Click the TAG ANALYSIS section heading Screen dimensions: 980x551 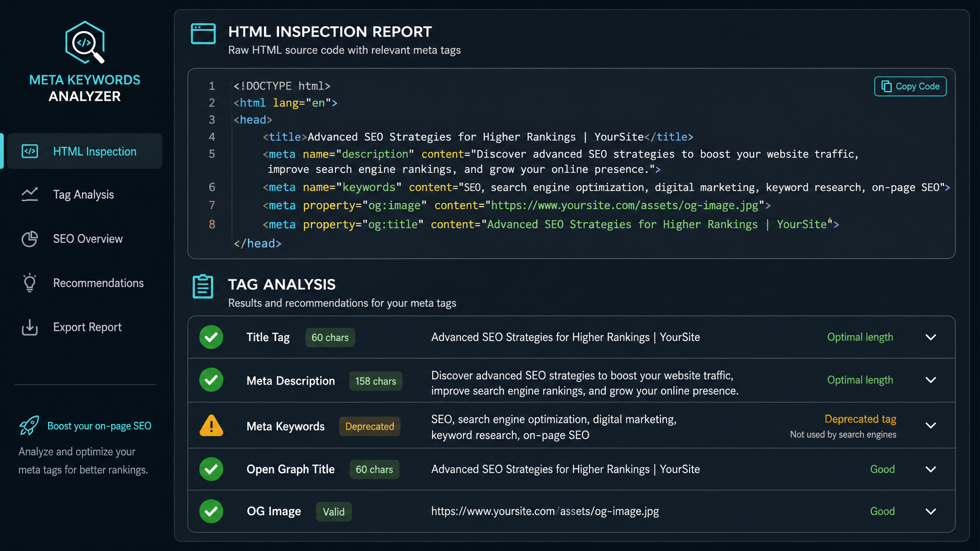[x=282, y=285]
